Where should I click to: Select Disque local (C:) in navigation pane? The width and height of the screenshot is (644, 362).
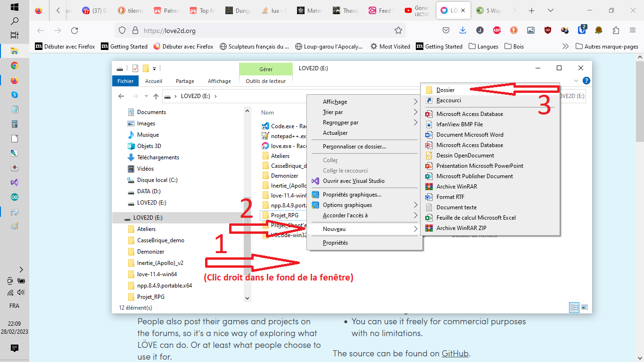(x=157, y=180)
